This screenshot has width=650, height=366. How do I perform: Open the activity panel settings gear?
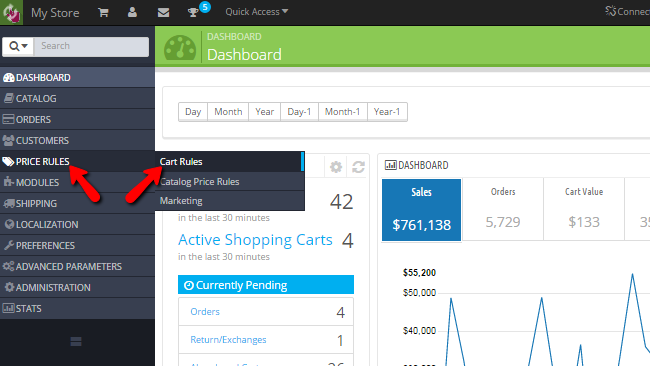click(x=336, y=167)
